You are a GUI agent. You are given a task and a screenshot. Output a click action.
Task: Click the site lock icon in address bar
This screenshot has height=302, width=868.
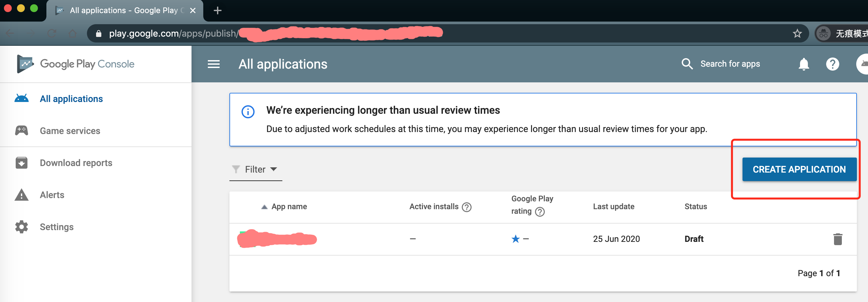[x=98, y=33]
